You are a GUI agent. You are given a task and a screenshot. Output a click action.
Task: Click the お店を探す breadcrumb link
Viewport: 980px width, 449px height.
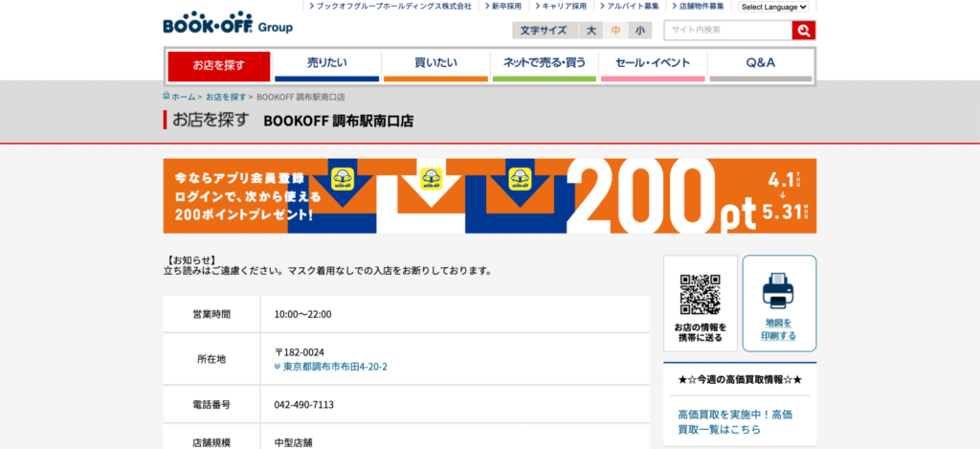point(226,97)
